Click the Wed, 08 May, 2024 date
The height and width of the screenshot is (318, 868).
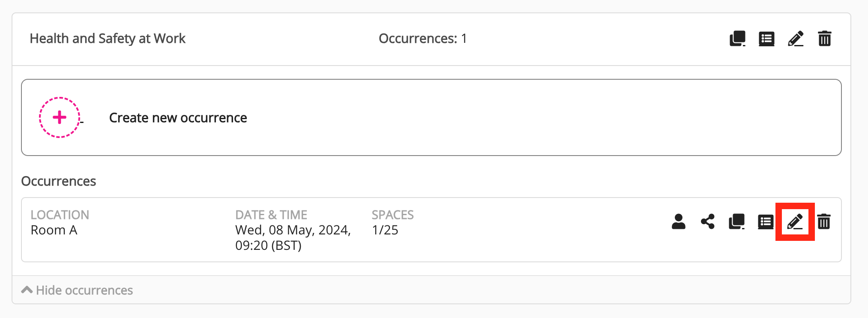click(x=293, y=230)
